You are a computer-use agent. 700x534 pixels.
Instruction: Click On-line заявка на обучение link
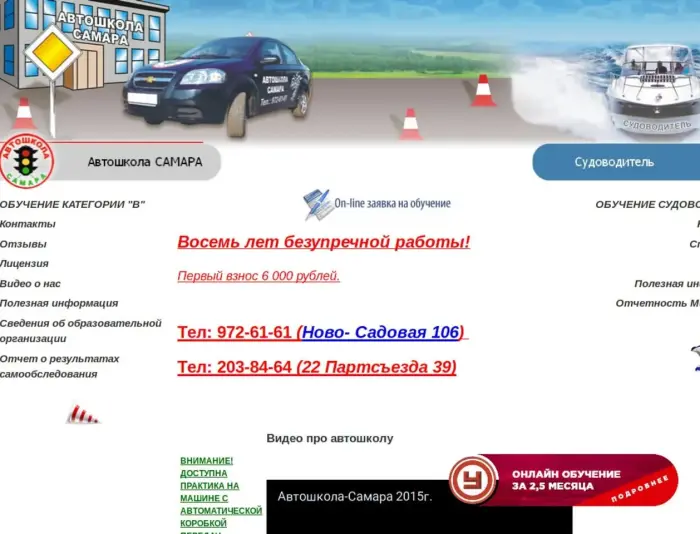click(392, 203)
